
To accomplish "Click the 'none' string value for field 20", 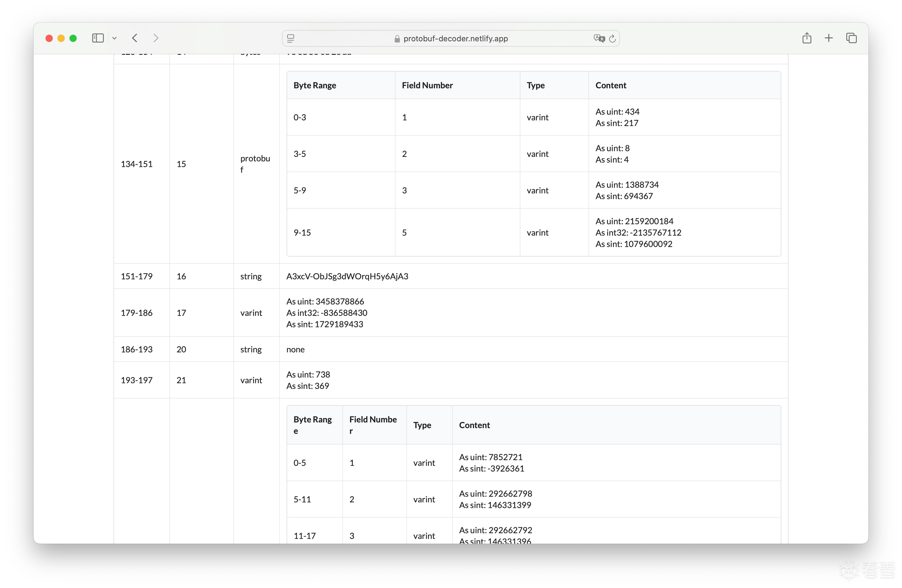I will [295, 349].
